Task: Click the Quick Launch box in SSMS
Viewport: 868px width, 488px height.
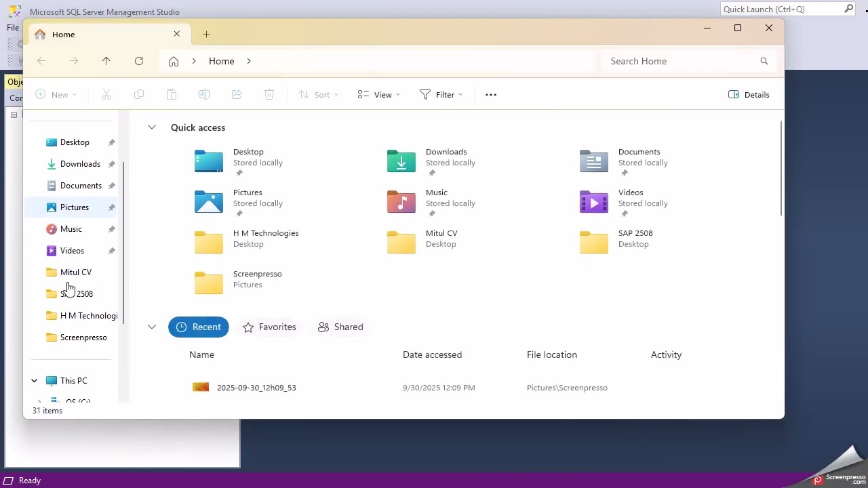Action: [x=787, y=9]
